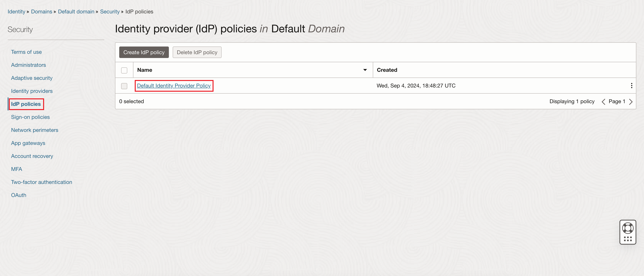
Task: Open the Name column sort dropdown
Action: [365, 70]
